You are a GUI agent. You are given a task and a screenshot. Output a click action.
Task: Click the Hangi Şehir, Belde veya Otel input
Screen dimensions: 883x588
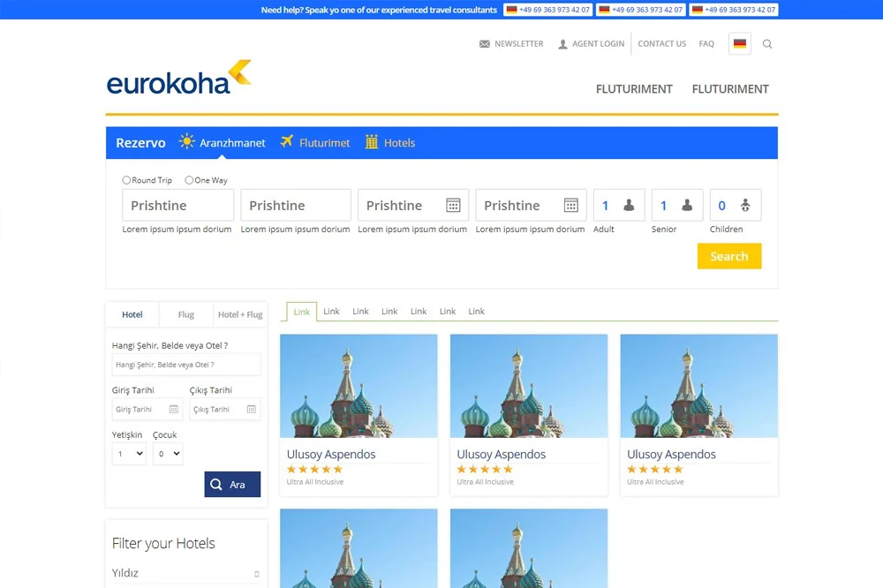[x=186, y=365]
